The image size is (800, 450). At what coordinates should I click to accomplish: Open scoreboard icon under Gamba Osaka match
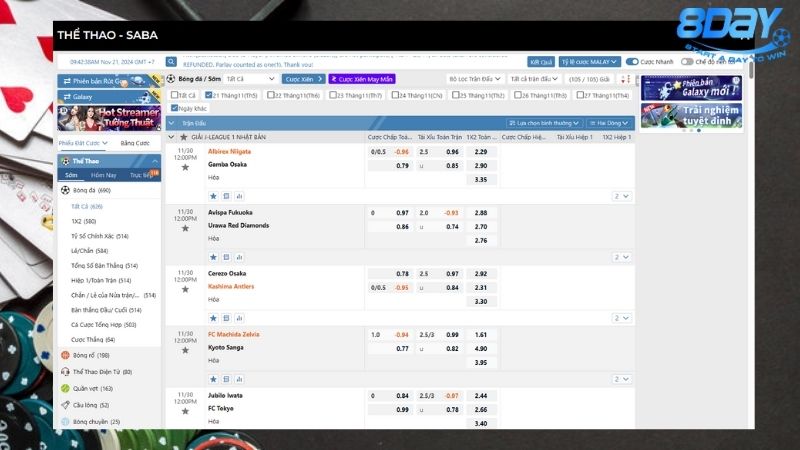pyautogui.click(x=226, y=196)
